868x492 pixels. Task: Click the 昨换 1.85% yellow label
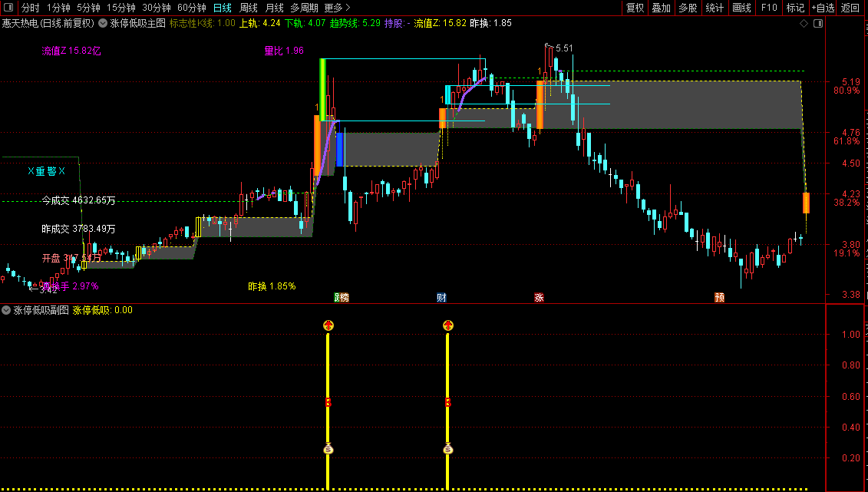[x=272, y=286]
